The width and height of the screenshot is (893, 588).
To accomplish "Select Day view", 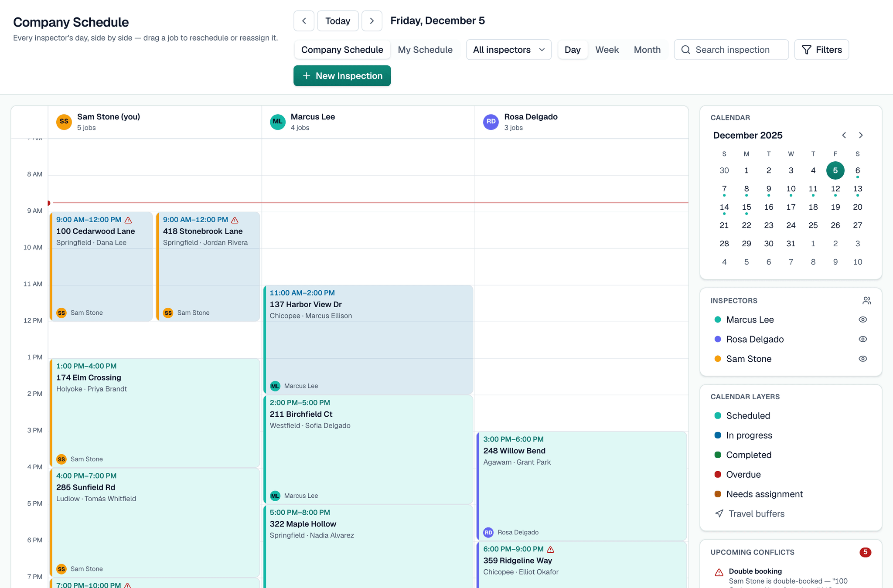I will 573,50.
